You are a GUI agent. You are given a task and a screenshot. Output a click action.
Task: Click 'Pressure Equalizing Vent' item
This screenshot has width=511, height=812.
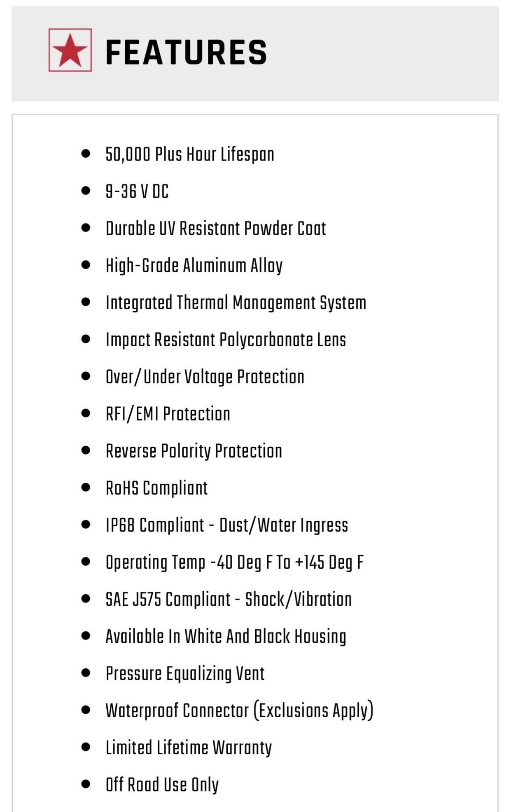point(185,674)
